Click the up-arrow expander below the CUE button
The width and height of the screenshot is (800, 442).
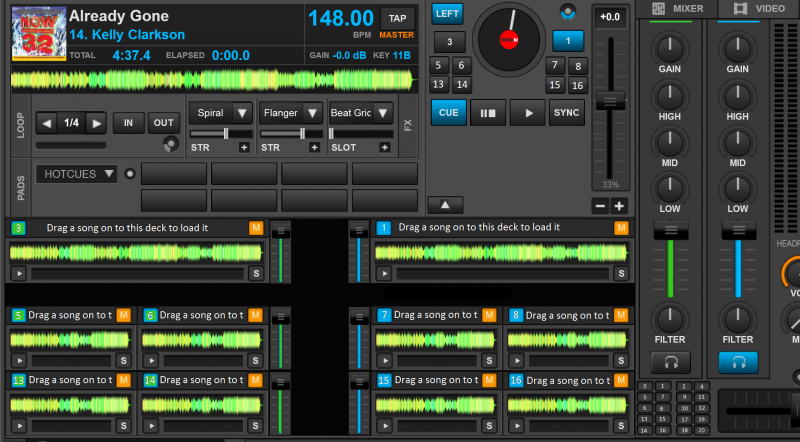445,205
